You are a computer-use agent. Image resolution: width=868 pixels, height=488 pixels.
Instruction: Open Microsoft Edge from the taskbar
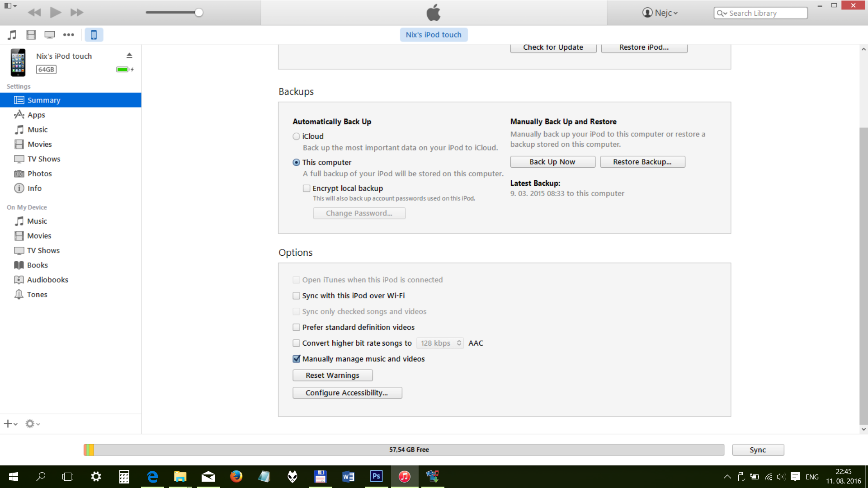coord(152,477)
